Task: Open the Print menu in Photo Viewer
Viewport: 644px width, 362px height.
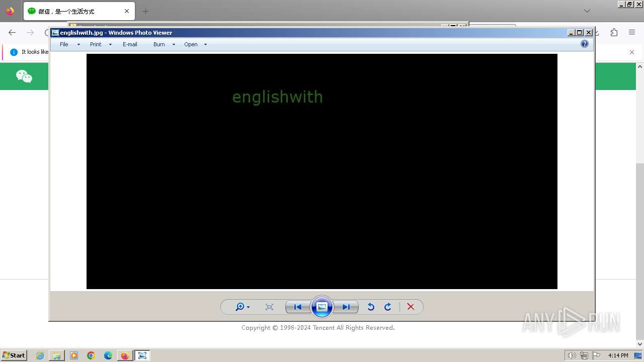Action: (x=96, y=44)
